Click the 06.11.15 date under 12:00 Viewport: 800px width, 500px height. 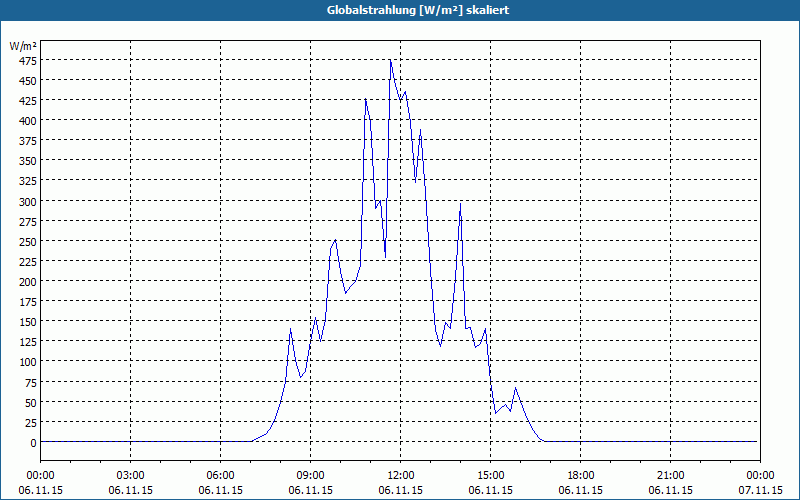pyautogui.click(x=401, y=490)
